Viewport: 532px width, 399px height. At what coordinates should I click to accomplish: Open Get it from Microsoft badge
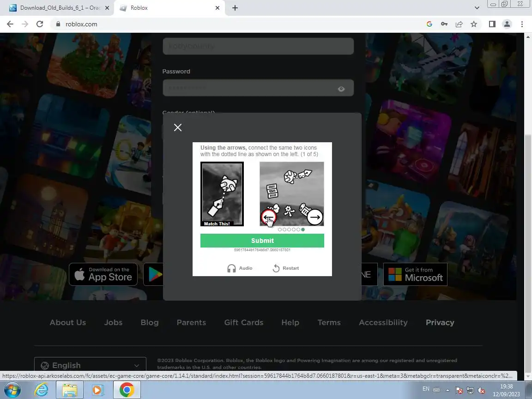(415, 274)
